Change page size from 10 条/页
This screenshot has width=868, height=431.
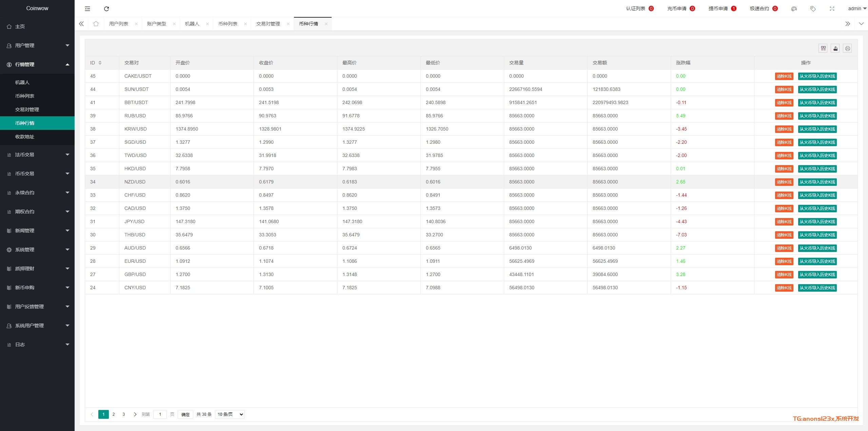230,414
